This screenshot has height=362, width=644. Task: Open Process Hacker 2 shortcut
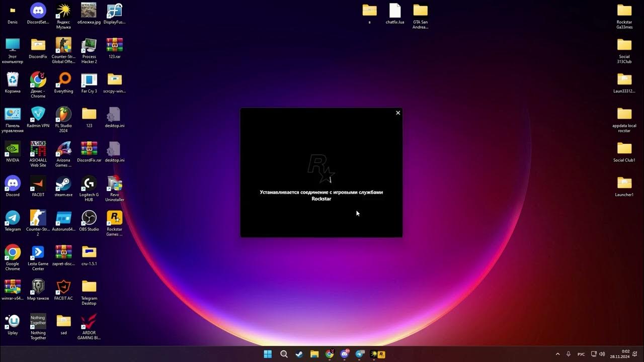[89, 50]
